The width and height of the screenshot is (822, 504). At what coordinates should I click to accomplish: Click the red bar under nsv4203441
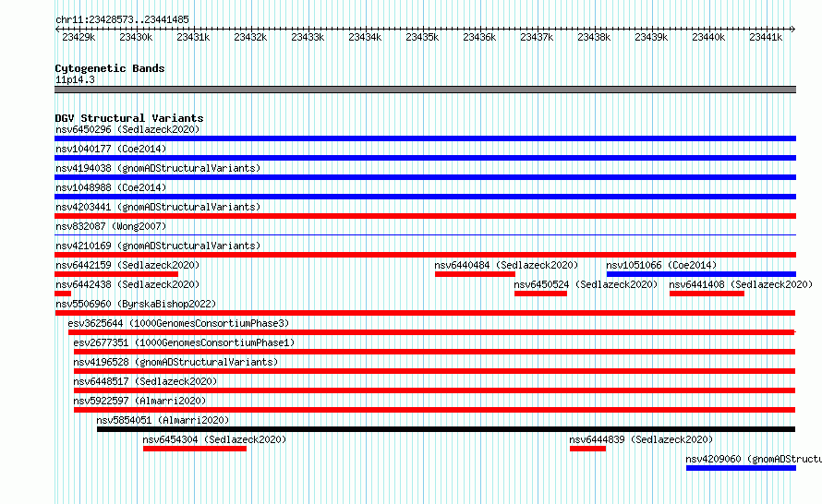(425, 216)
